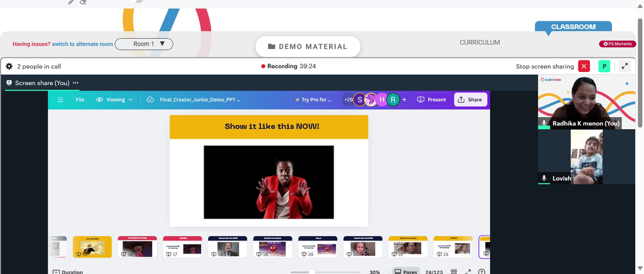
Task: Click the Duration button
Action: (x=68, y=271)
